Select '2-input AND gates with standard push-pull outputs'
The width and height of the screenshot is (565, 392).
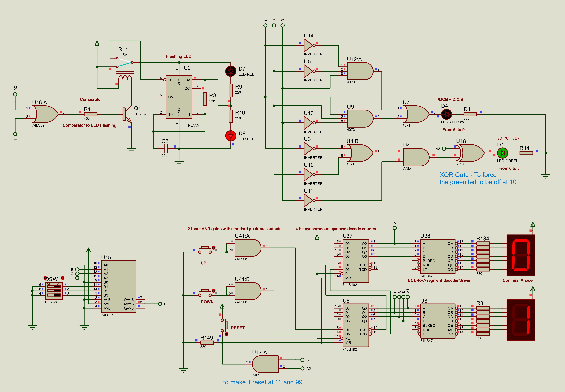(x=235, y=229)
